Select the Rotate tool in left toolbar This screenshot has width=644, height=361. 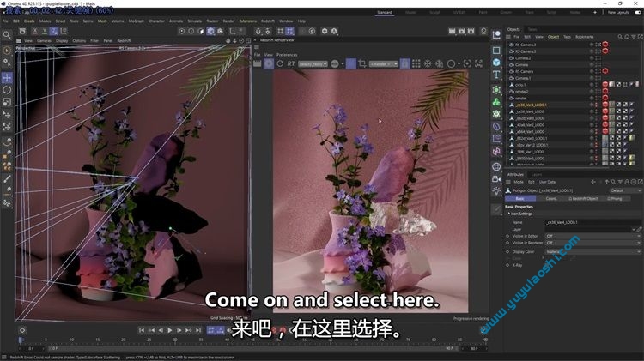coord(7,89)
